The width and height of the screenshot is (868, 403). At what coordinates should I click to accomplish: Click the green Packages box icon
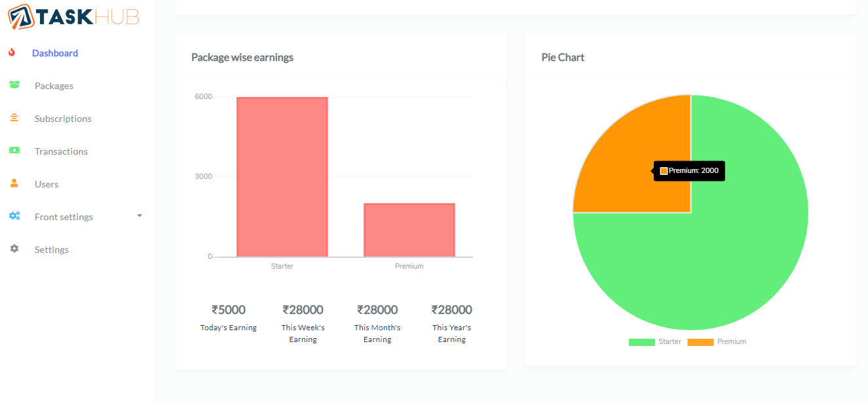(14, 85)
